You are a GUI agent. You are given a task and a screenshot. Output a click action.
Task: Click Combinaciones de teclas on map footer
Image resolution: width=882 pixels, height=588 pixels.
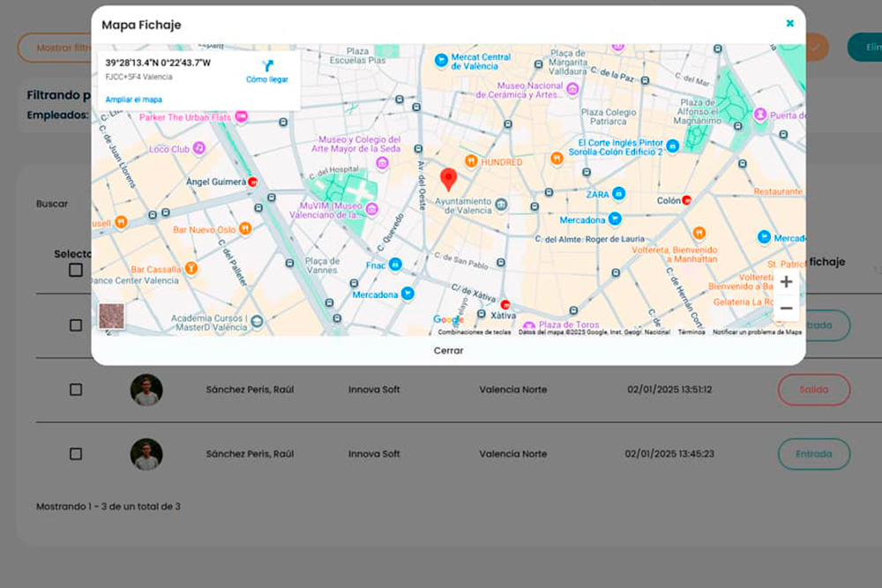[475, 332]
